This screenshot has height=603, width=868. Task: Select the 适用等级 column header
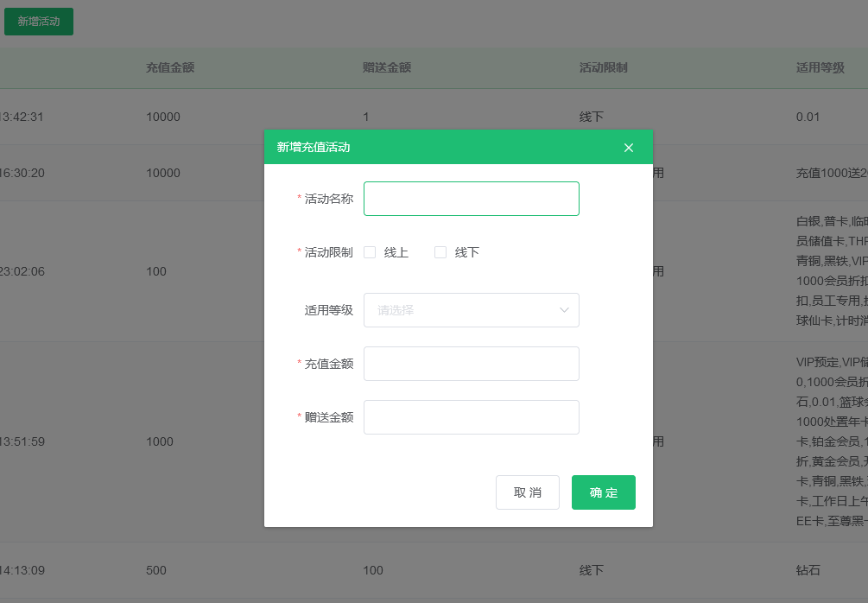pos(820,67)
